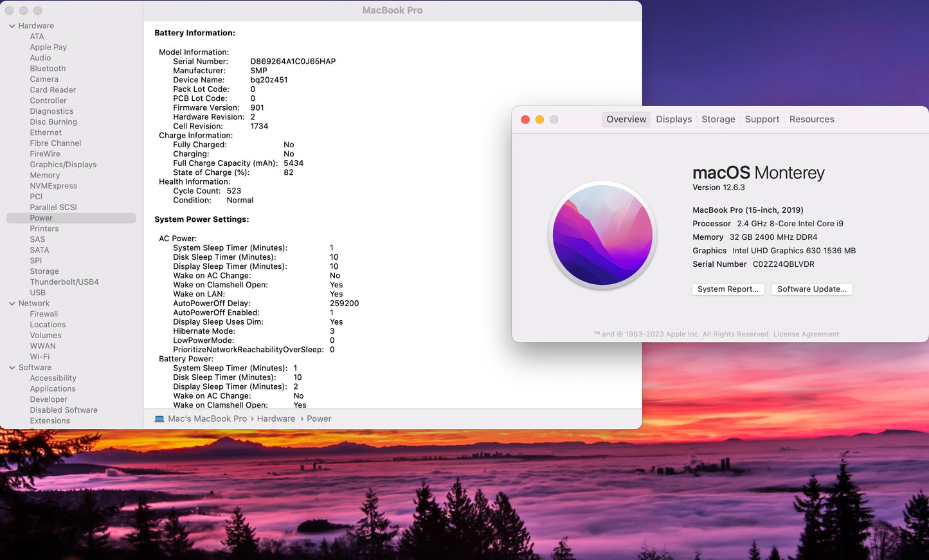Select Bluetooth in the sidebar

click(48, 68)
